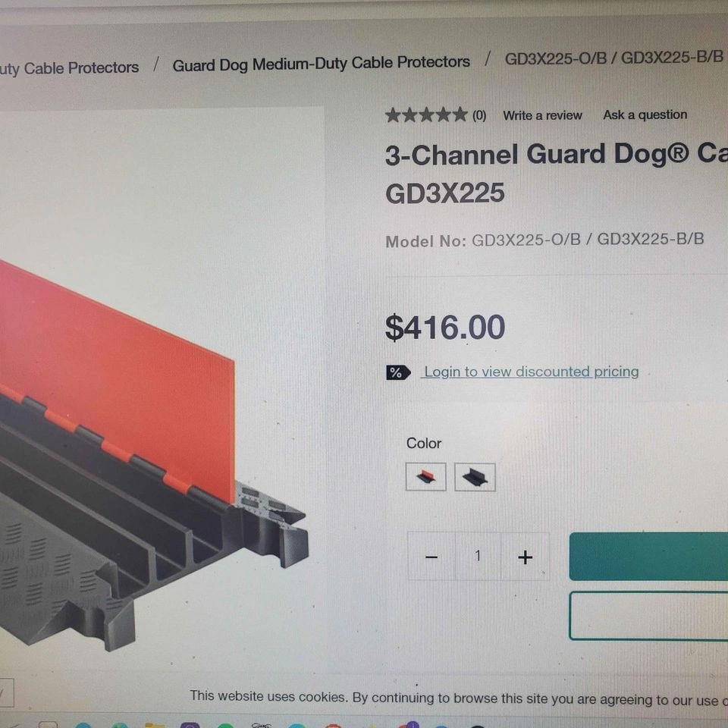Select the all-black color swatch
The height and width of the screenshot is (728, 728).
click(x=475, y=477)
